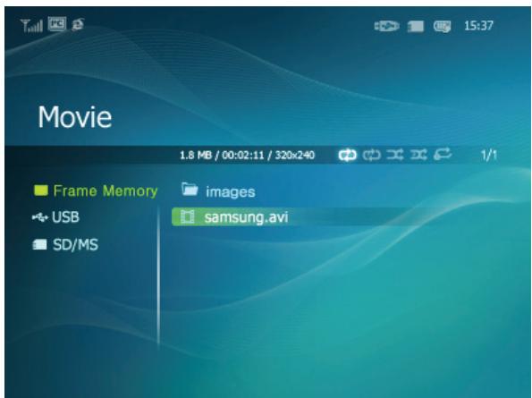Select the highlighted repeat mode icon
The image size is (532, 398).
pyautogui.click(x=348, y=155)
